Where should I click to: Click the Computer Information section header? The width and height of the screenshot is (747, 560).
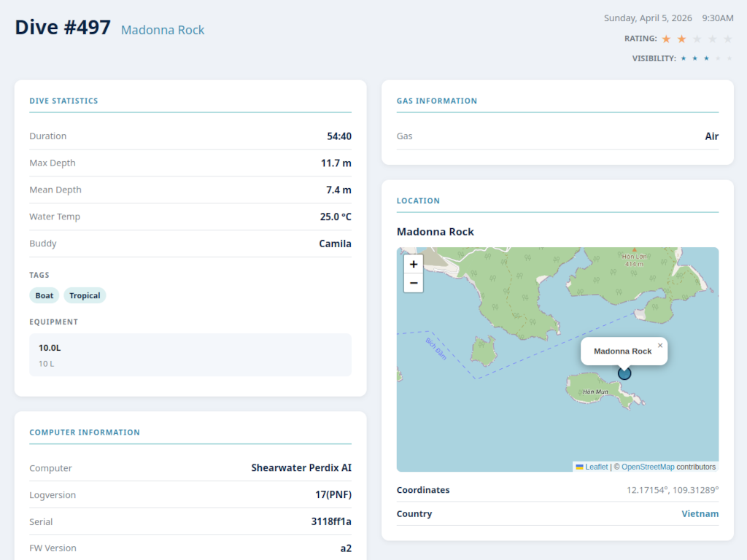coord(85,432)
